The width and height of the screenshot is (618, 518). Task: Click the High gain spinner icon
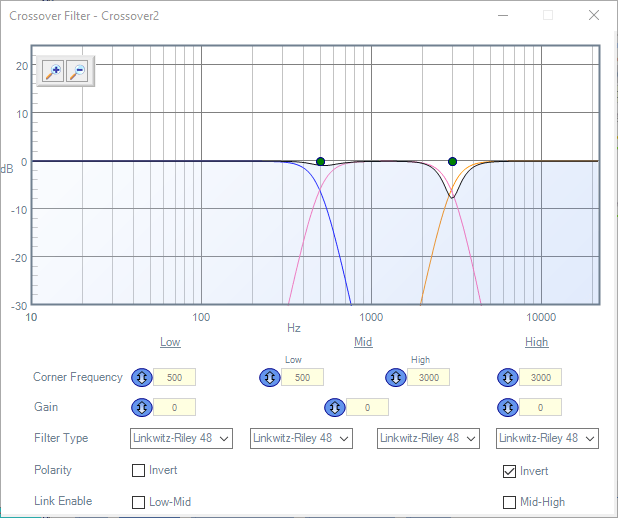tap(507, 408)
